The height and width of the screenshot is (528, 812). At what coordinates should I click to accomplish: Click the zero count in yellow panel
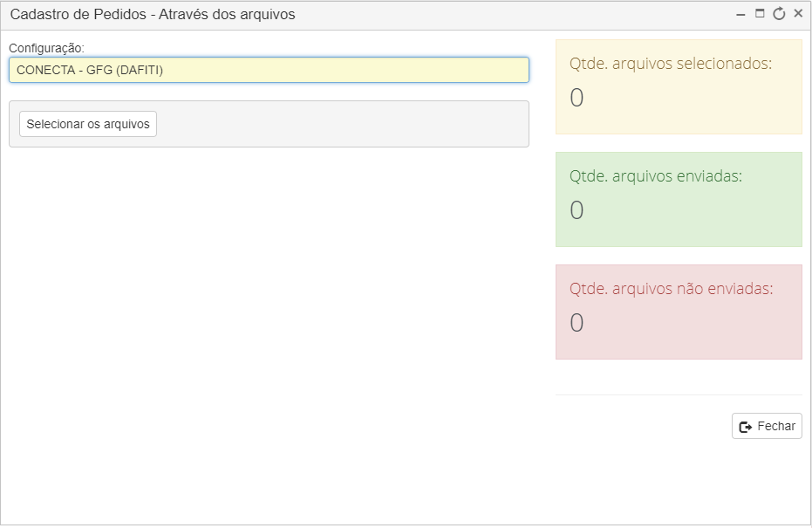[577, 98]
